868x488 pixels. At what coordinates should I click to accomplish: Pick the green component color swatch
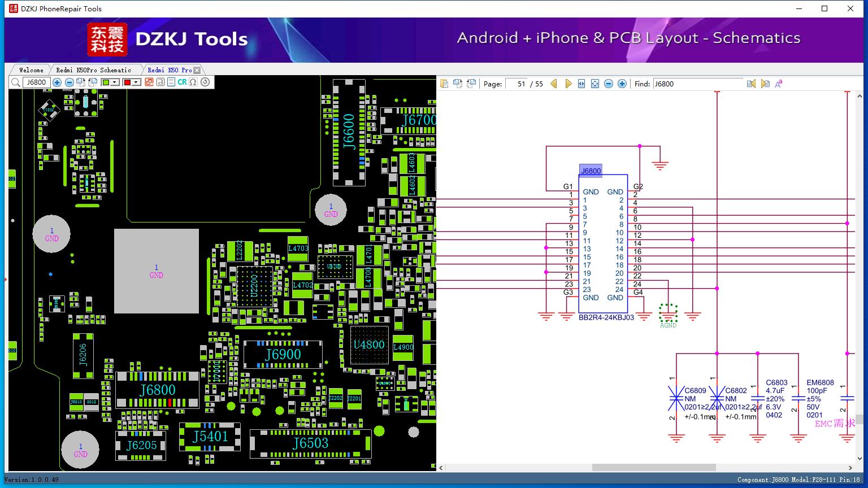tap(106, 82)
